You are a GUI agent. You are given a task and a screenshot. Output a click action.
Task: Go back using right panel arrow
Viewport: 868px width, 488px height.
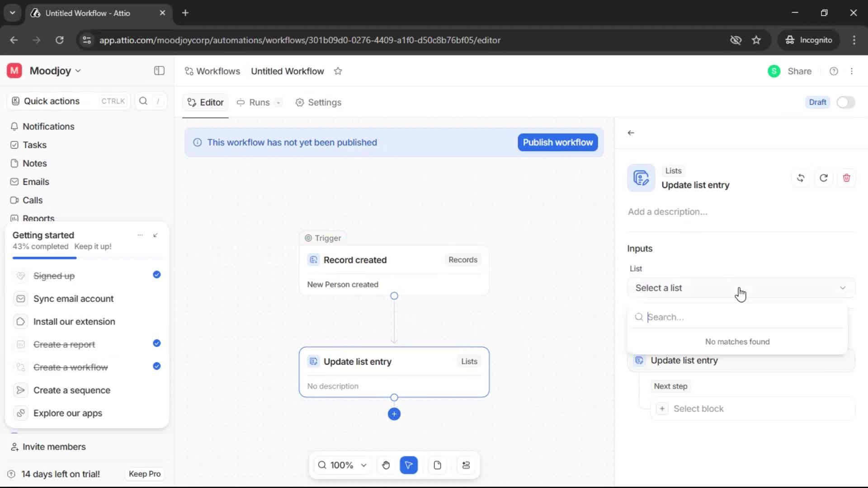[631, 132]
